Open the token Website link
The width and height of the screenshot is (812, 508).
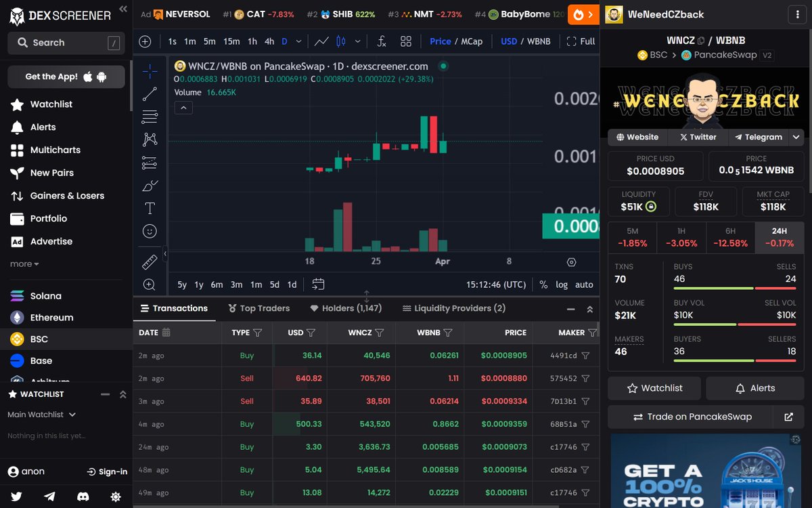(x=637, y=137)
